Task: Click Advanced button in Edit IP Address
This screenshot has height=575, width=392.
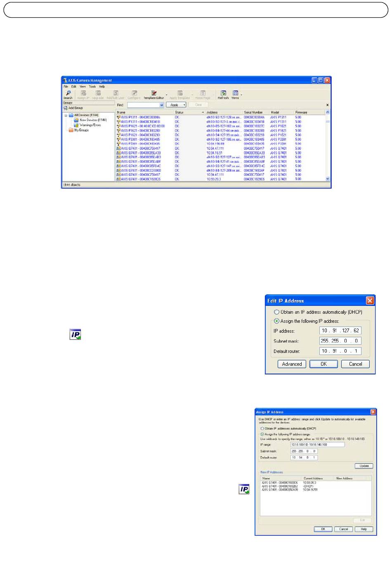Action: coord(292,364)
